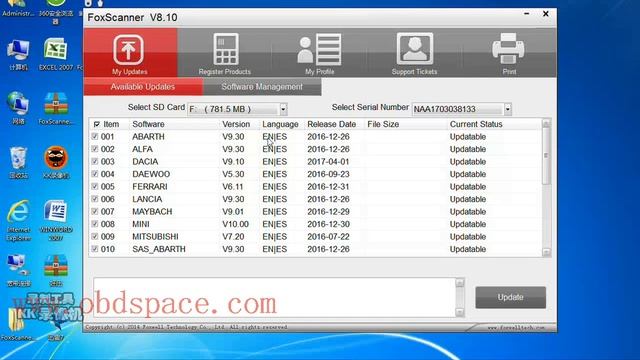This screenshot has height=360, width=640.
Task: Click the V6.11 version cell
Action: [x=233, y=187]
